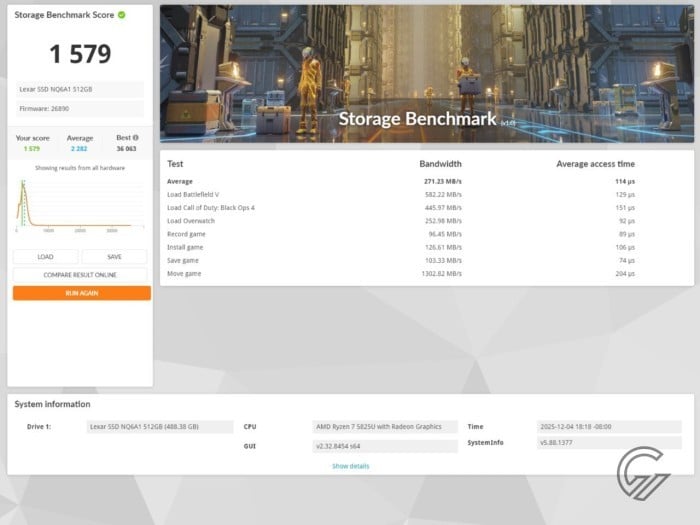The width and height of the screenshot is (700, 525).
Task: Click the Install game row
Action: [400, 247]
